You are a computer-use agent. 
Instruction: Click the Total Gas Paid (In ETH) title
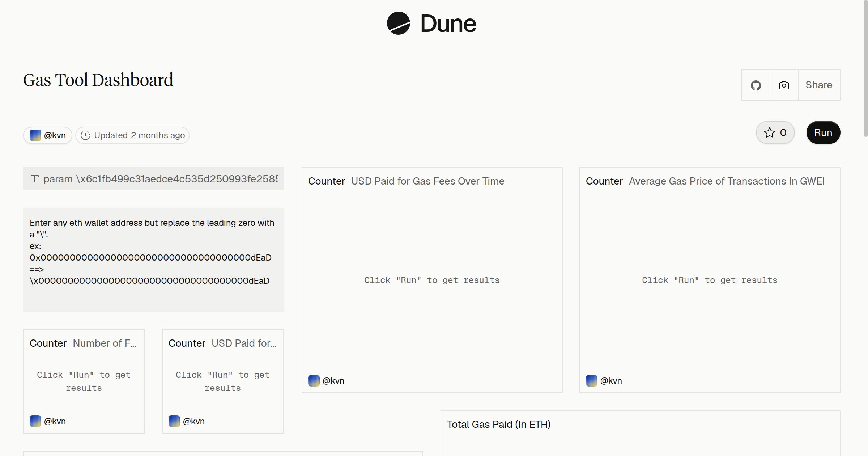pyautogui.click(x=499, y=424)
